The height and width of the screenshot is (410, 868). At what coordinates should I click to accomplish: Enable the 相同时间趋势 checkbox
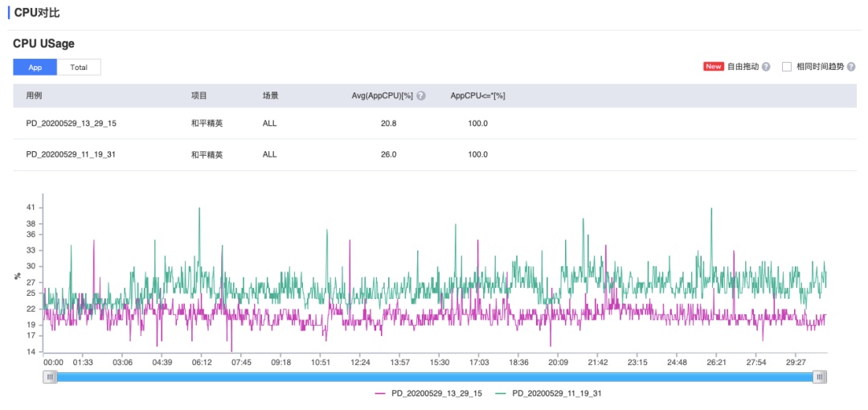(x=787, y=67)
